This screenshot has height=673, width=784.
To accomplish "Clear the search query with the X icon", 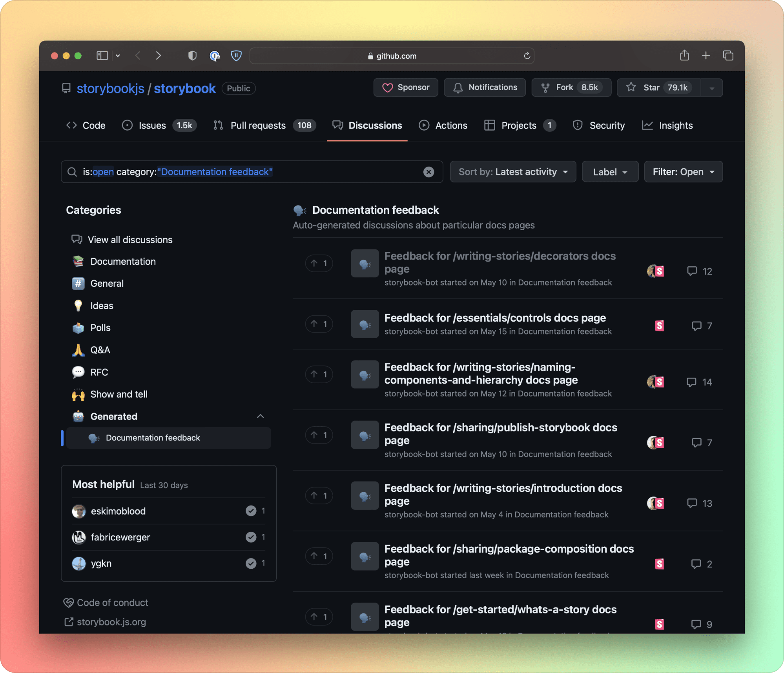I will [x=428, y=172].
